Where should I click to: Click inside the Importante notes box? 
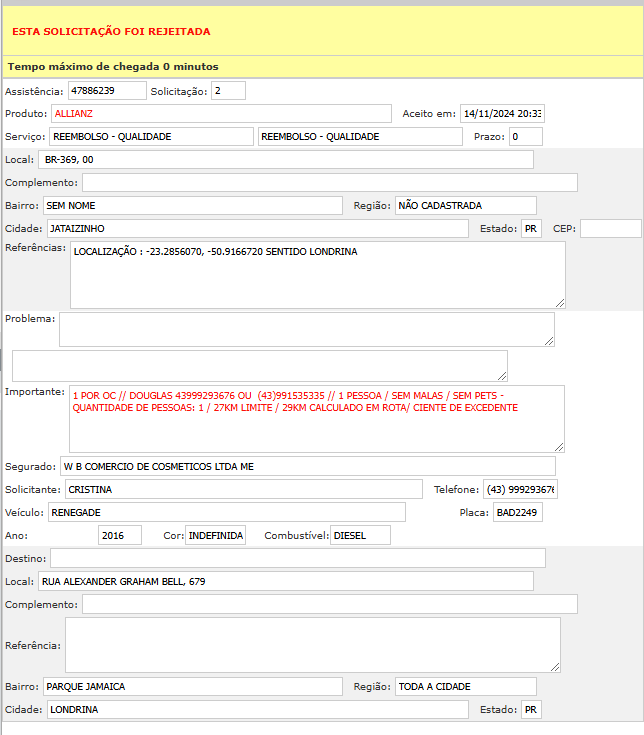pyautogui.click(x=316, y=419)
